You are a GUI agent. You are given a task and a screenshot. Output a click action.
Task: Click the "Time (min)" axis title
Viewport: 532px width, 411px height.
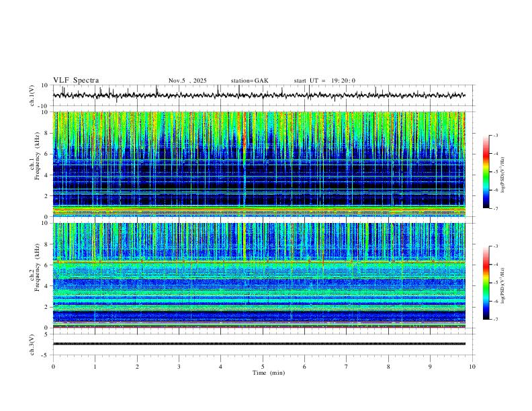click(269, 373)
